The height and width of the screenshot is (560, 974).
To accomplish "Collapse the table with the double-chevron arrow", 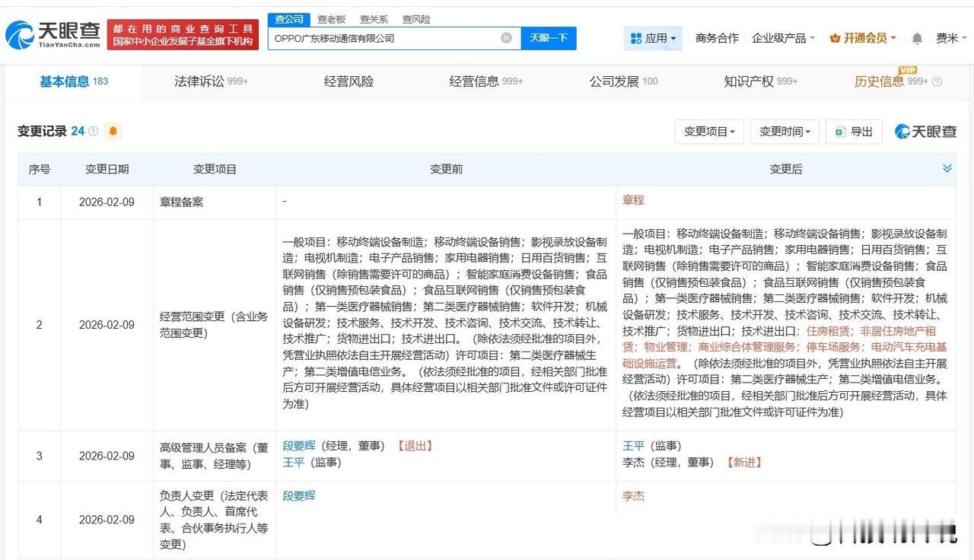I will coord(947,167).
